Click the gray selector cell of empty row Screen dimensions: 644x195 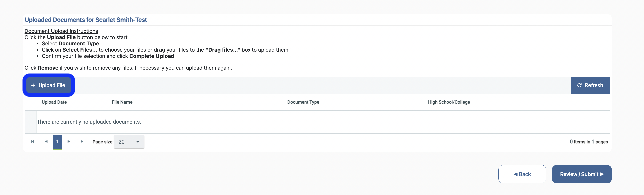pos(31,122)
